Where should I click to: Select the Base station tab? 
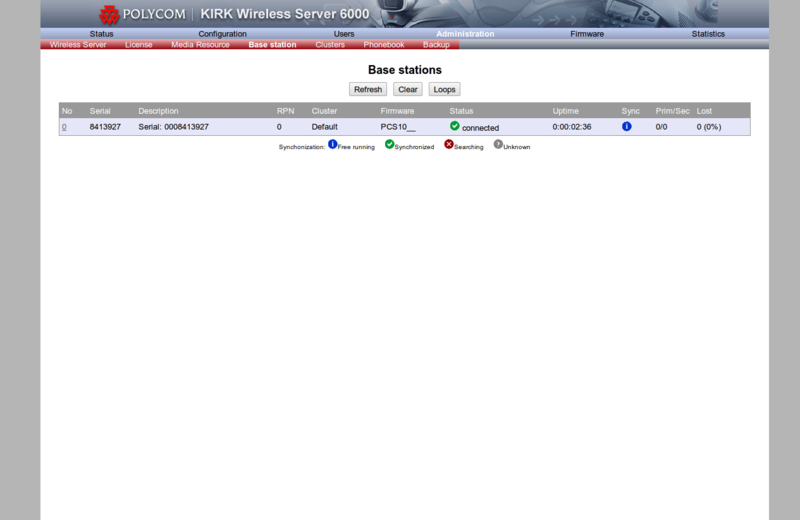pos(272,45)
